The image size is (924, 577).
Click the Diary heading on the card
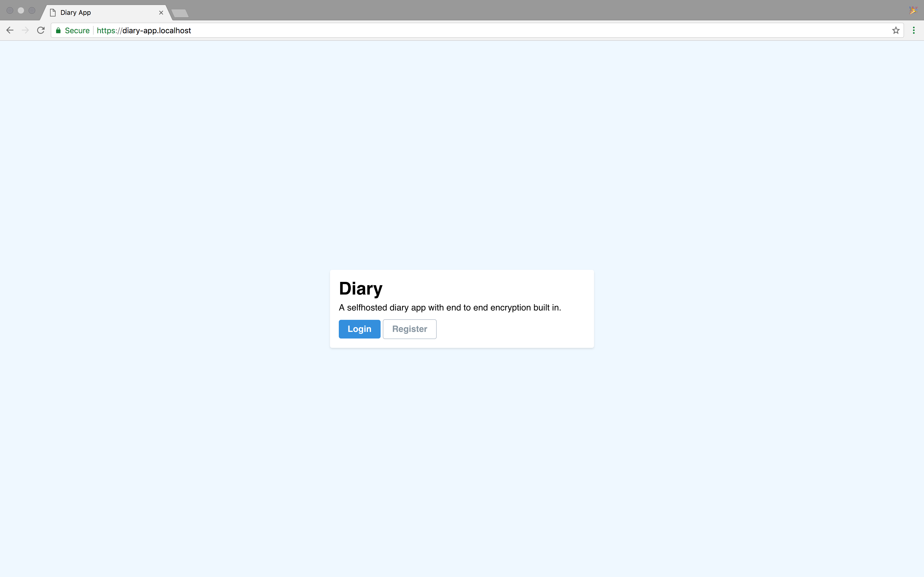click(x=360, y=288)
